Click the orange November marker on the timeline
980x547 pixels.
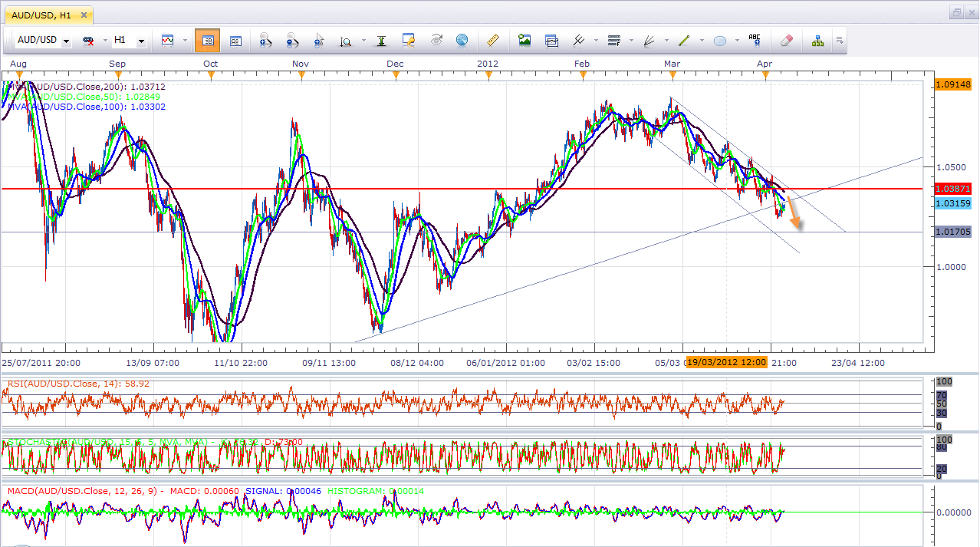[301, 75]
